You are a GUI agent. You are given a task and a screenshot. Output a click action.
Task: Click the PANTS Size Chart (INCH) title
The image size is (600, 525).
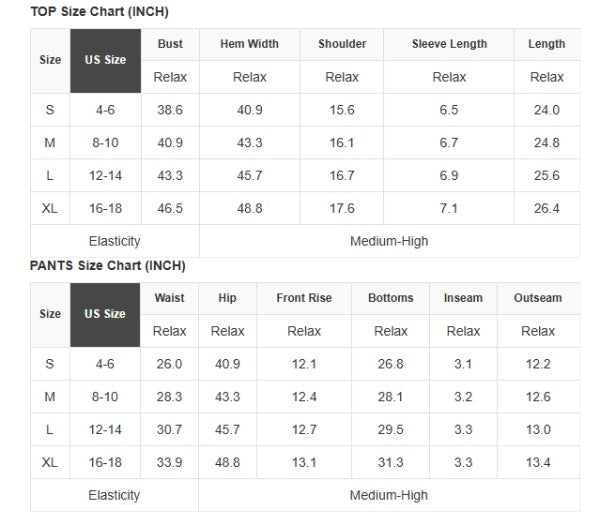click(107, 266)
